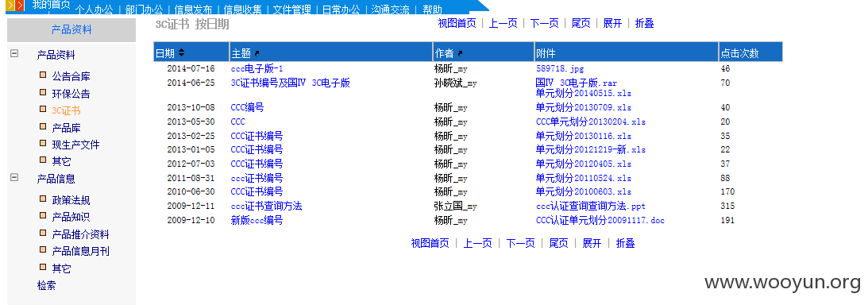
Task: Click the square icon before 公告合库
Action: click(43, 75)
